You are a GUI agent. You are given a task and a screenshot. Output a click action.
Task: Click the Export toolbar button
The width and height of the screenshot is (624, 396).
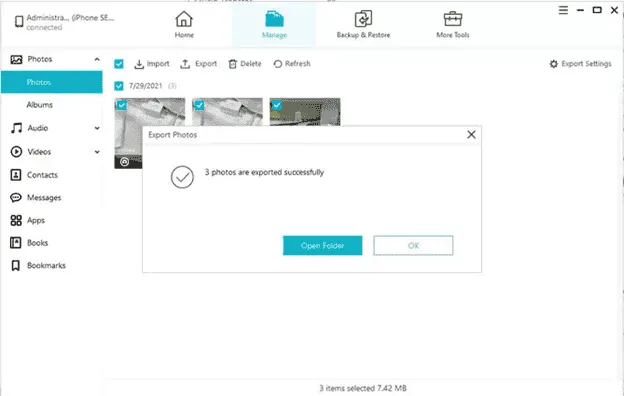pos(199,64)
